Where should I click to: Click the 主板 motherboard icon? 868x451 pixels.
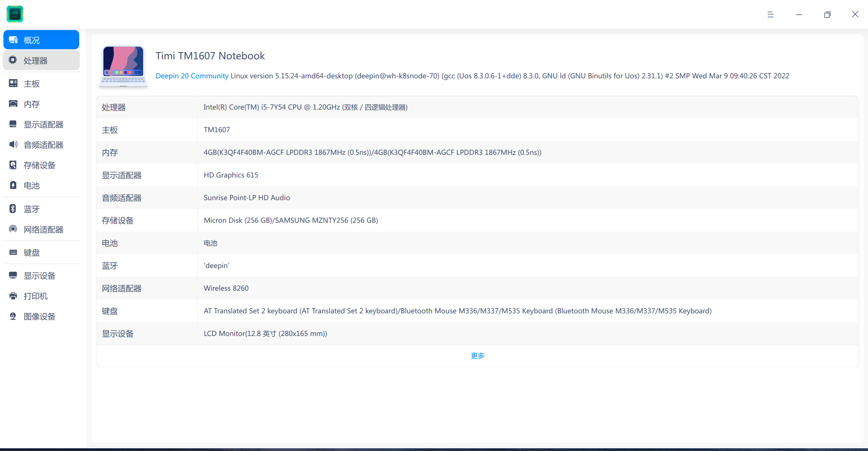[x=13, y=83]
